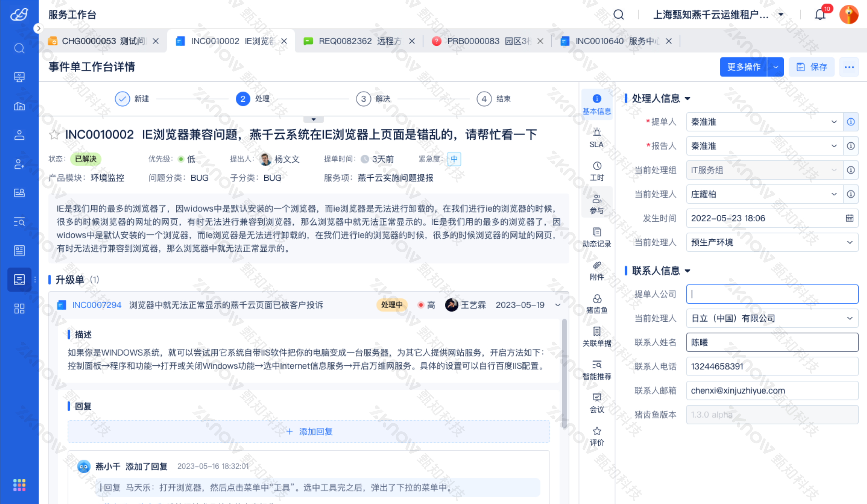The width and height of the screenshot is (867, 504).
Task: Close the PRB0000083 tab
Action: (x=541, y=41)
